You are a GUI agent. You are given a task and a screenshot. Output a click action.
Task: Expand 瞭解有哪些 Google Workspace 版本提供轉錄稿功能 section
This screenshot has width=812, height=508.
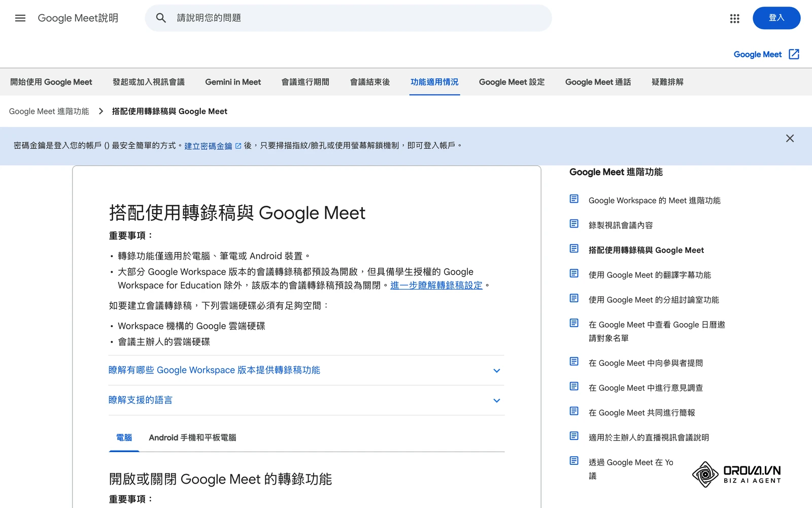[307, 370]
